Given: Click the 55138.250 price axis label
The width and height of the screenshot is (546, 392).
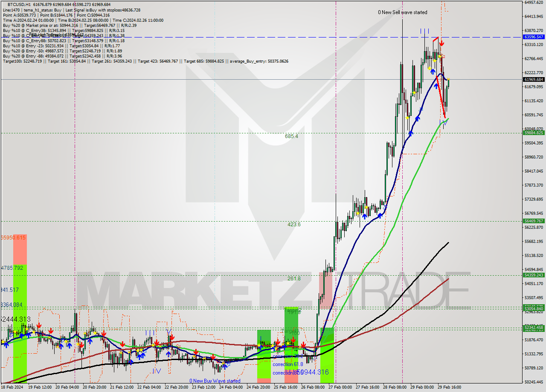Looking at the screenshot, I should click(534, 255).
